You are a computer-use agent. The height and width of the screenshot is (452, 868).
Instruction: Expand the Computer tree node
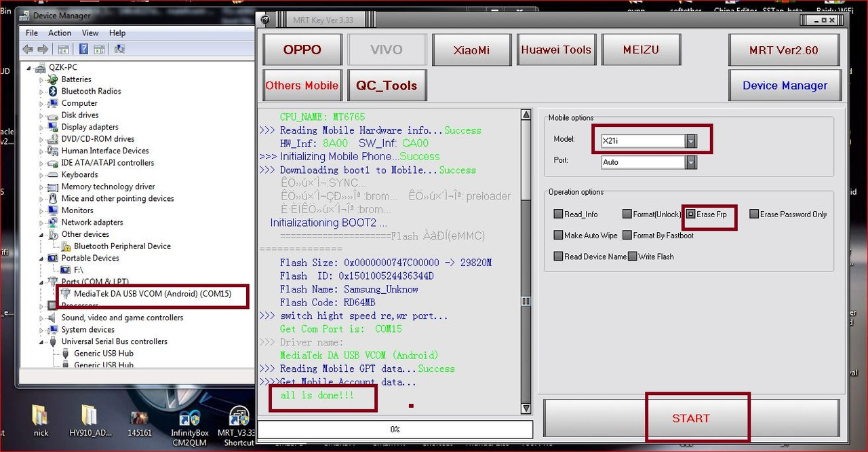point(41,104)
